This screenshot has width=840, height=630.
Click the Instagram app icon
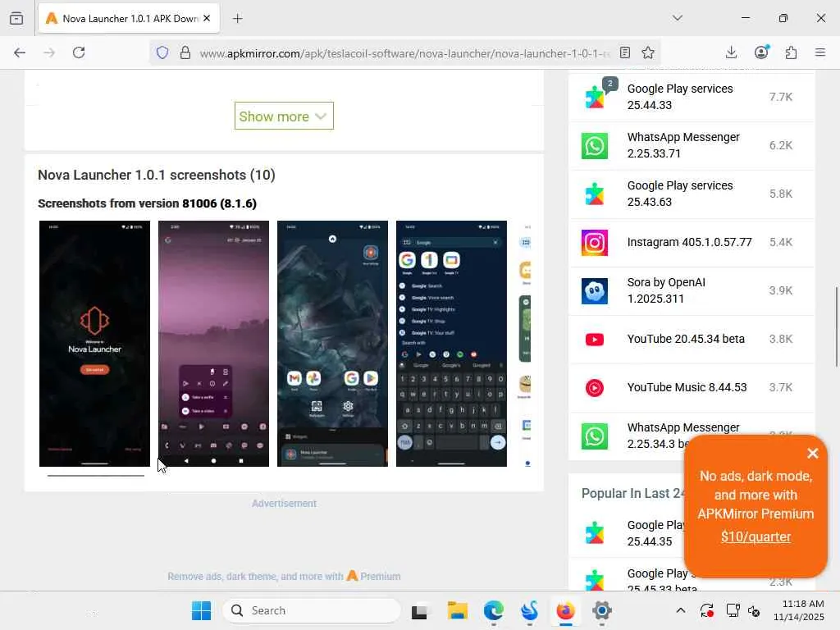[x=595, y=243]
